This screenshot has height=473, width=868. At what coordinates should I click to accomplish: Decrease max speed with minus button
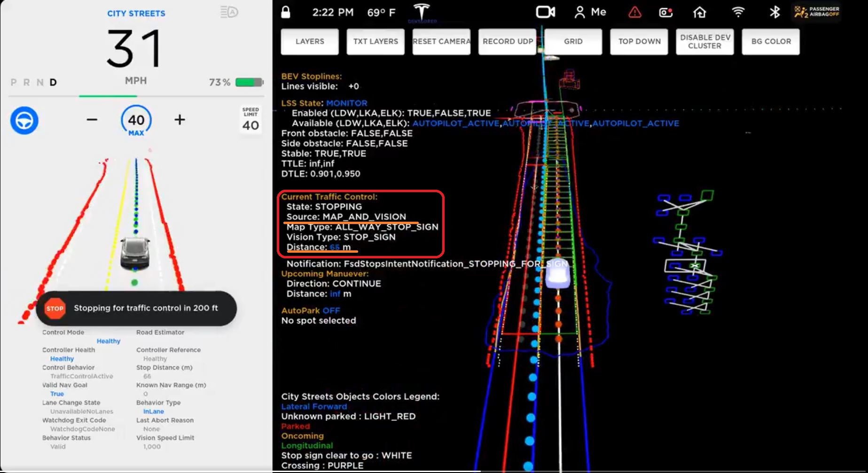click(x=92, y=120)
